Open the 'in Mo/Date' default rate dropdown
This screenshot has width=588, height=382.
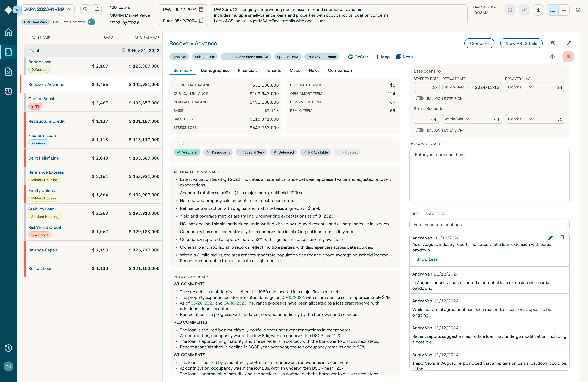(x=457, y=87)
